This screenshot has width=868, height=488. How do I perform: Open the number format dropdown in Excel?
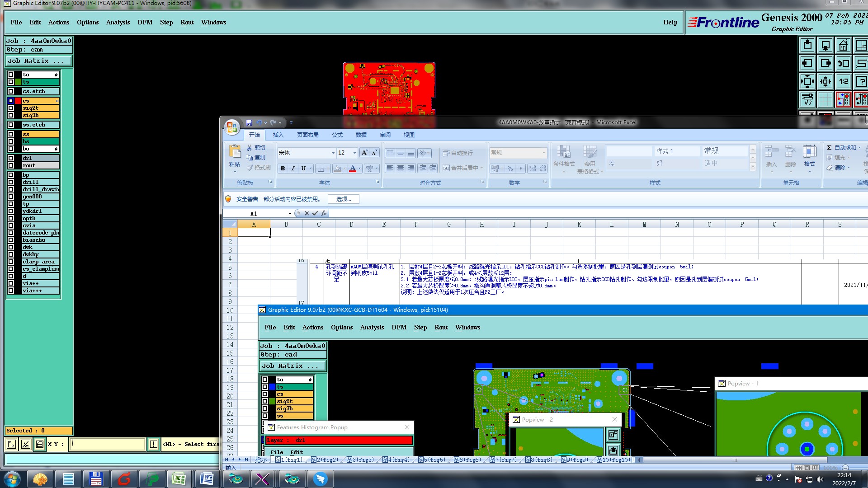click(x=544, y=153)
